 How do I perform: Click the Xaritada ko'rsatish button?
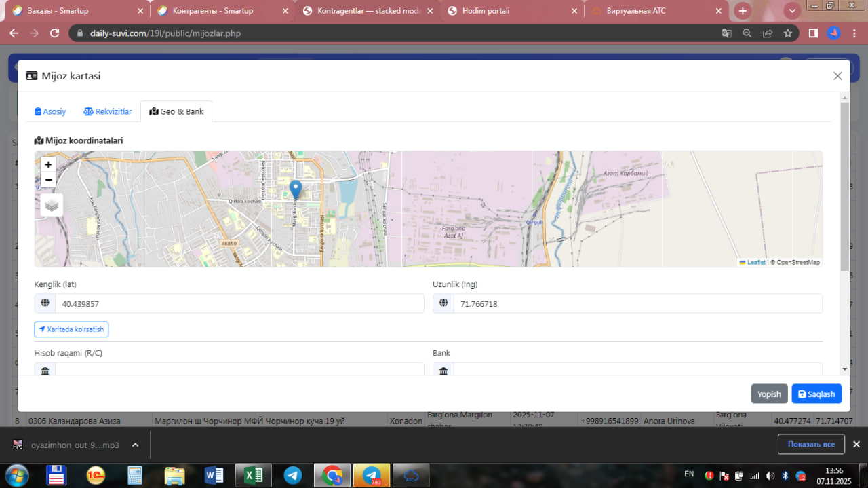(x=72, y=329)
